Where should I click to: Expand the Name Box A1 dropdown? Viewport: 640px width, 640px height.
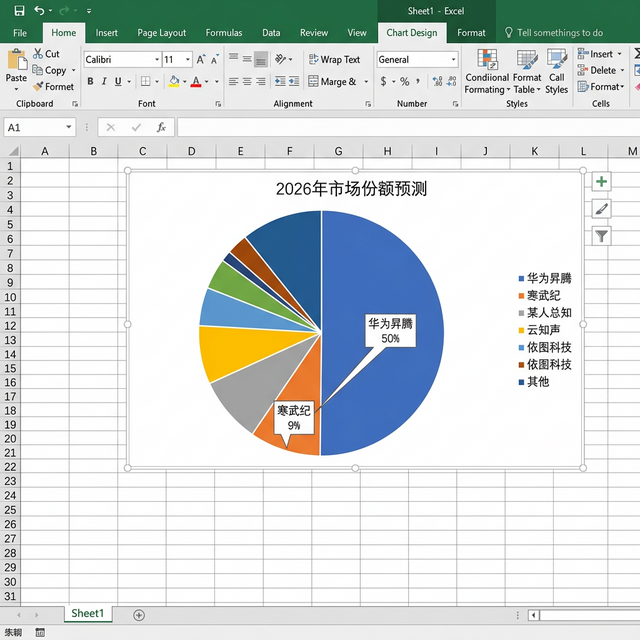coord(69,127)
